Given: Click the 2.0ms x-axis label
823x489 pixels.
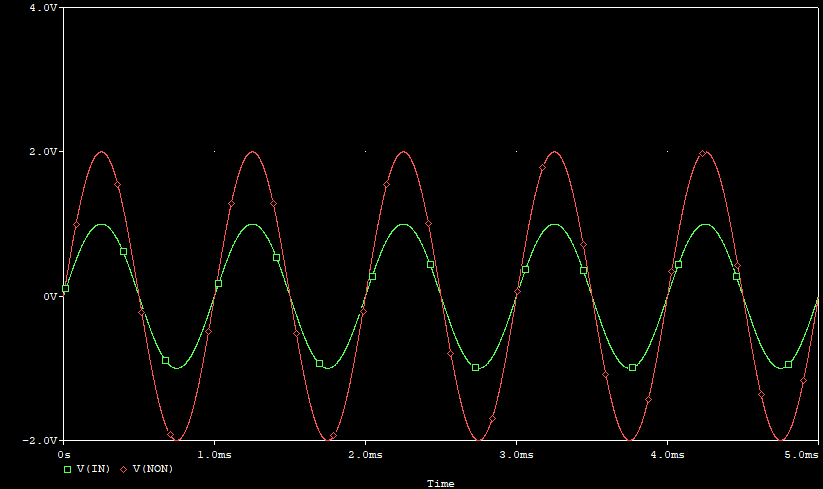Looking at the screenshot, I should point(365,455).
